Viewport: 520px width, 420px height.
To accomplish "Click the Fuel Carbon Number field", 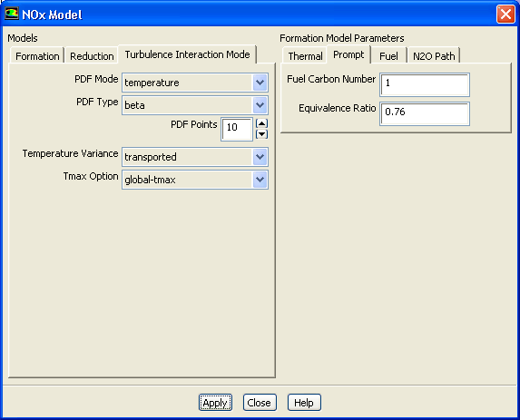I will pos(425,85).
